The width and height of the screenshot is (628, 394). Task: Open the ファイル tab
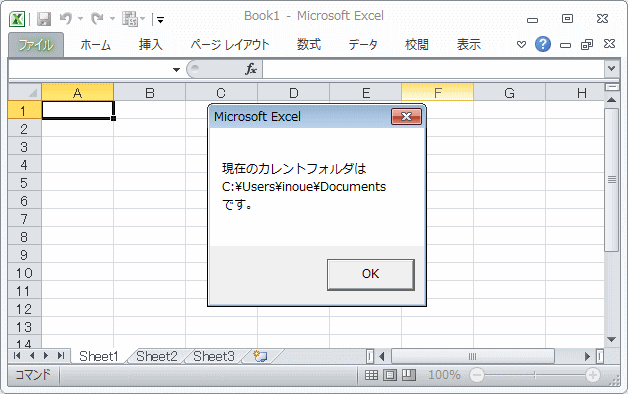click(x=36, y=45)
